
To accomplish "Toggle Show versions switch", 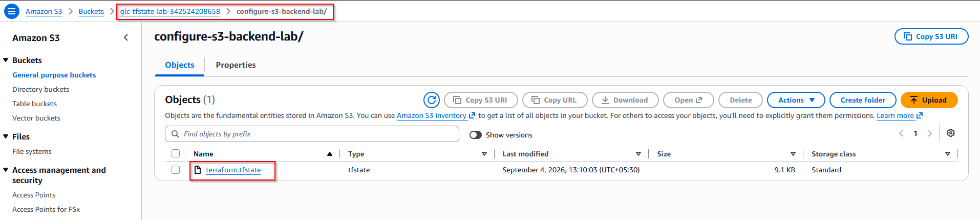I will click(476, 135).
